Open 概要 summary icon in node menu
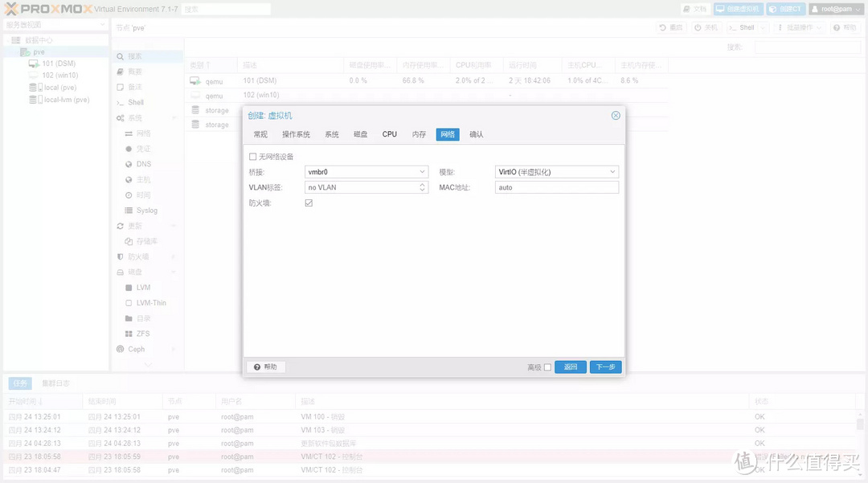868x483 pixels. (x=120, y=72)
